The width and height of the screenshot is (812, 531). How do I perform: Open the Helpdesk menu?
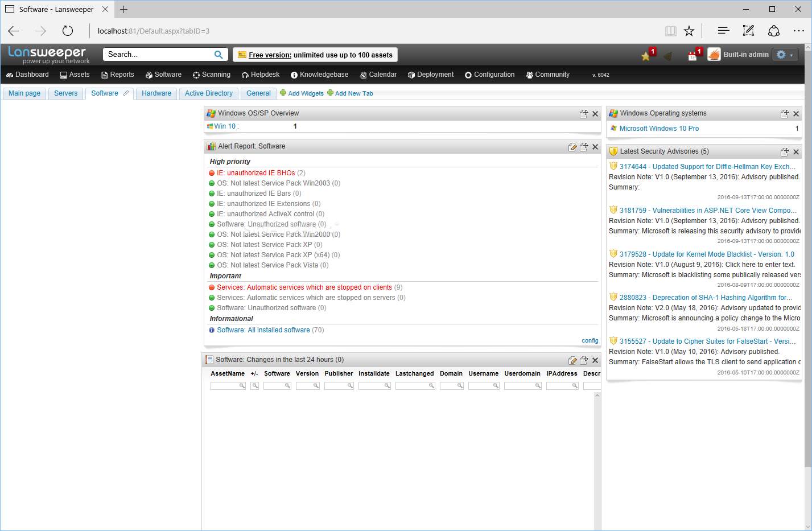pyautogui.click(x=261, y=75)
